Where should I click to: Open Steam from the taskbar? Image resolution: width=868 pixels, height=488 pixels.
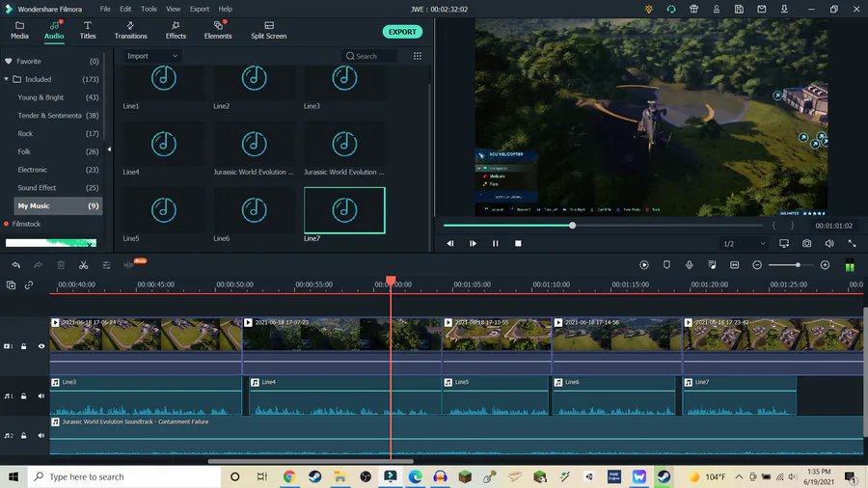[315, 476]
